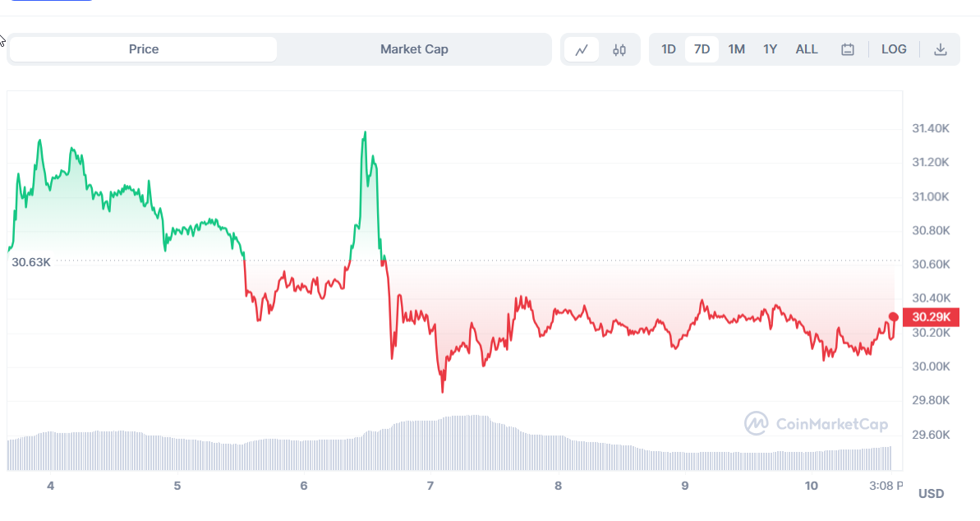Screen dimensions: 980x521
Task: Set chart range to 1Y
Action: (770, 49)
